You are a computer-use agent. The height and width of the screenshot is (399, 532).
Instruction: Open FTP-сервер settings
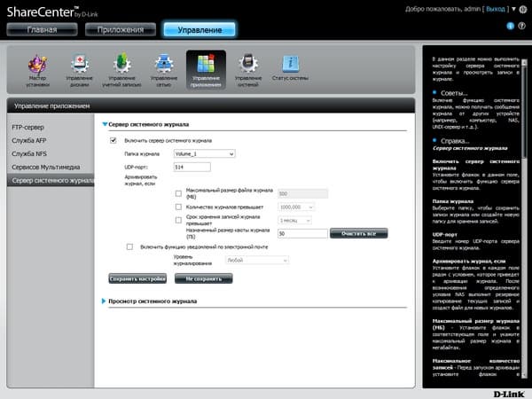(27, 127)
